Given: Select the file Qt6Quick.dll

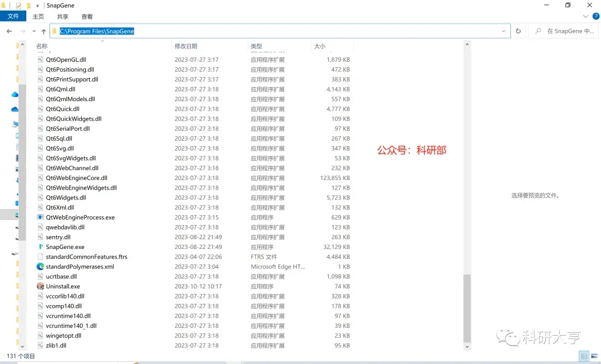Looking at the screenshot, I should tap(63, 109).
